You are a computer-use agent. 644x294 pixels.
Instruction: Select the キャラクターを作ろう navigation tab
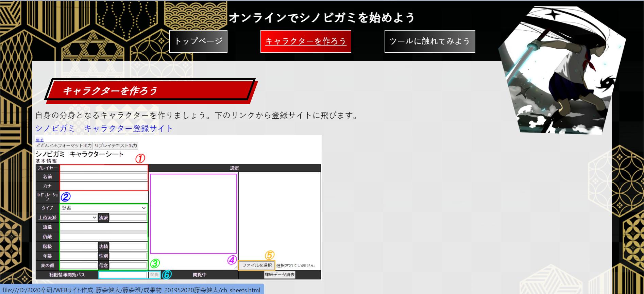(306, 41)
